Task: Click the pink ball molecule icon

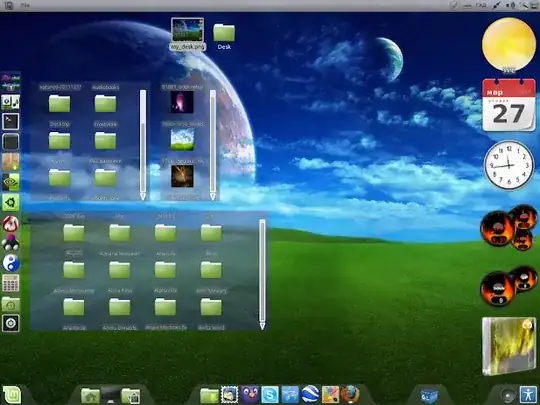Action: 11,242
